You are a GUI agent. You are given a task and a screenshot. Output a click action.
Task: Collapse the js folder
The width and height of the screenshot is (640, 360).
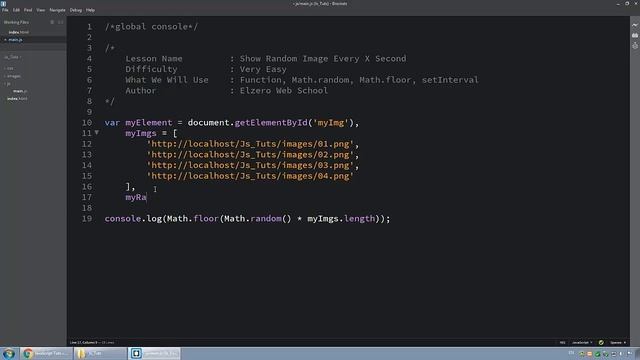tap(8, 84)
